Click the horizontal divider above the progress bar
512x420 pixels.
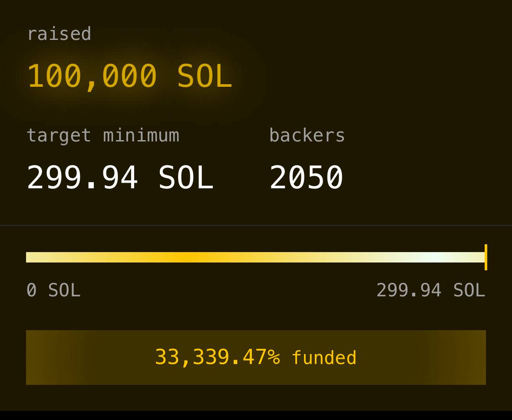coord(255,225)
